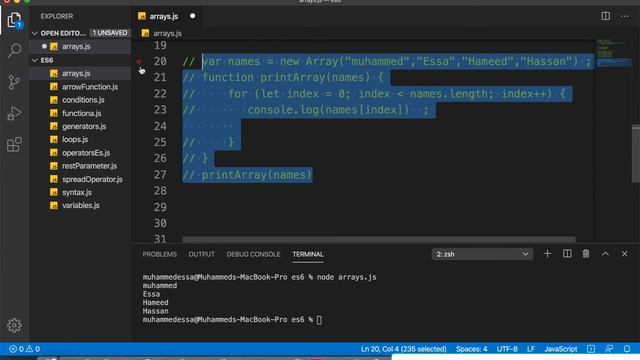Image resolution: width=640 pixels, height=360 pixels.
Task: Switch to the Output tab
Action: click(x=202, y=254)
